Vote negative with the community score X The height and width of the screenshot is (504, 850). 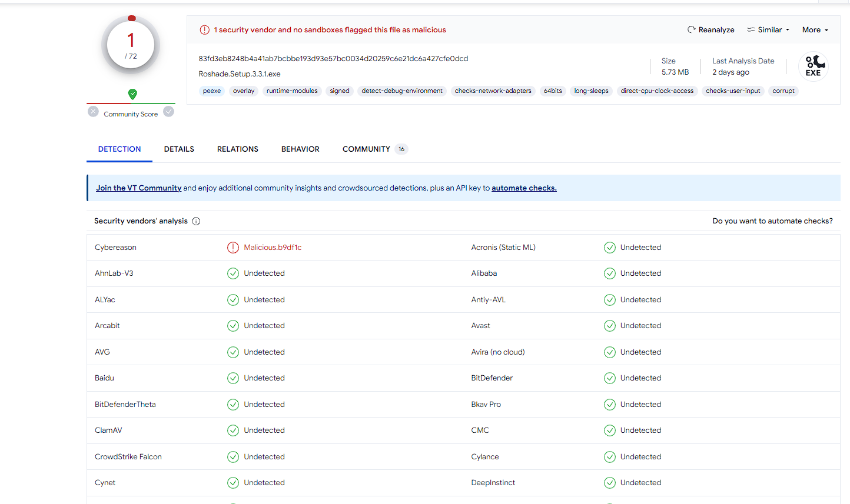pos(93,111)
